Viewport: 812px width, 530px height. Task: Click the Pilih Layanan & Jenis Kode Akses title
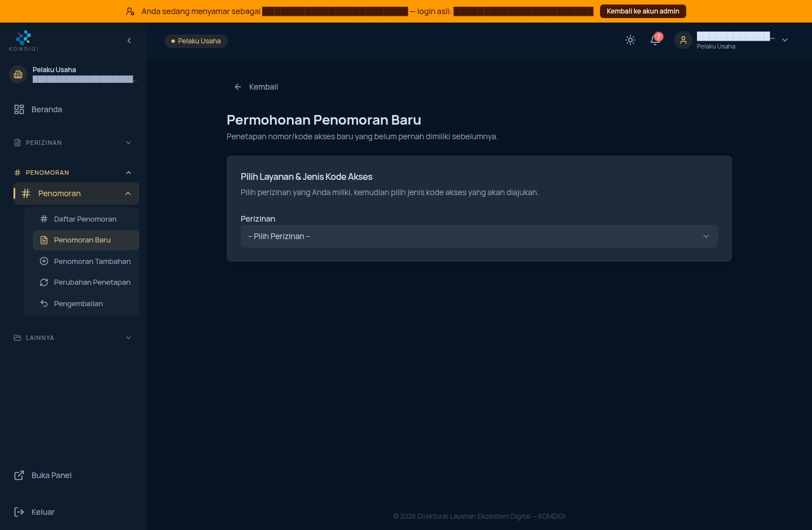pos(307,176)
